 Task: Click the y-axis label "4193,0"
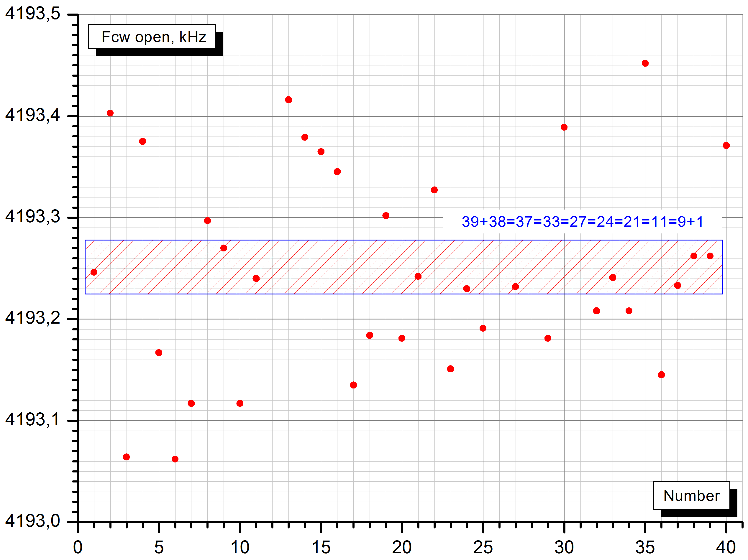(32, 521)
